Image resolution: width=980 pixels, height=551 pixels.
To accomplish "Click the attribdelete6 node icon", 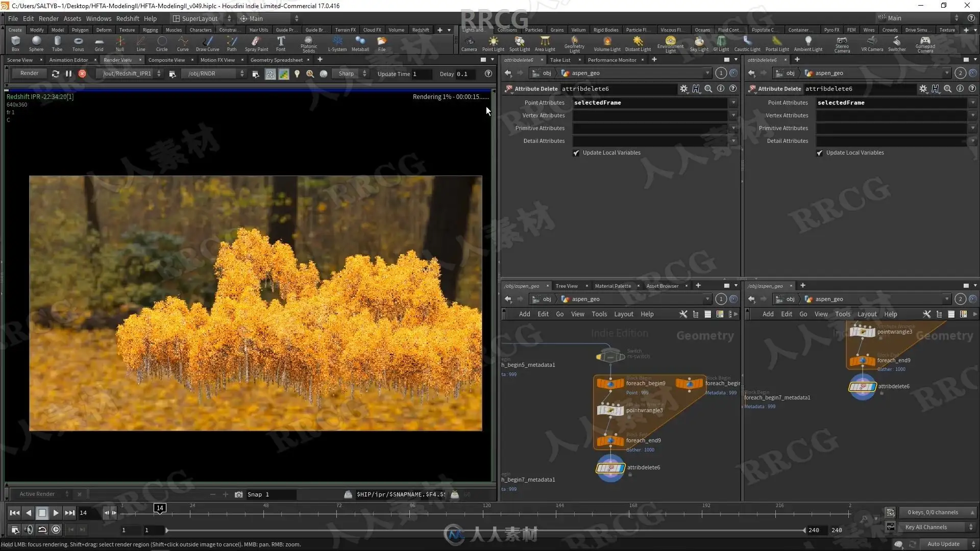I will 610,468.
